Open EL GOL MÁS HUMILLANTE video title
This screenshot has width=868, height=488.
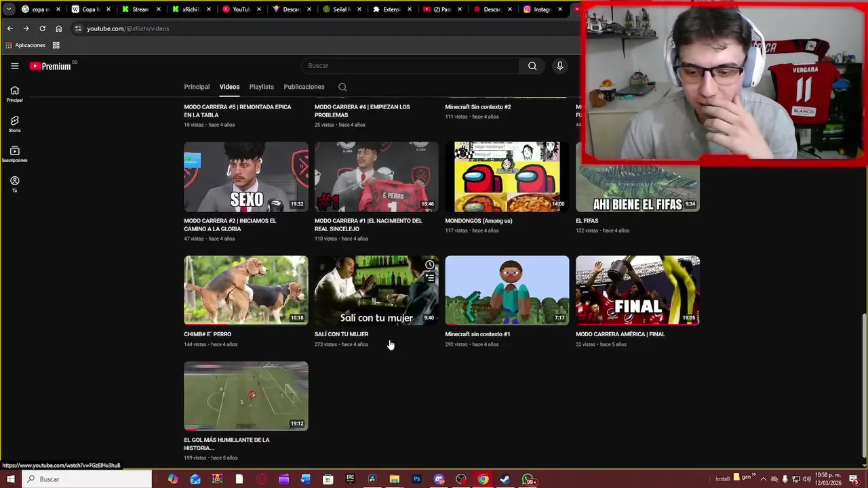(x=226, y=444)
